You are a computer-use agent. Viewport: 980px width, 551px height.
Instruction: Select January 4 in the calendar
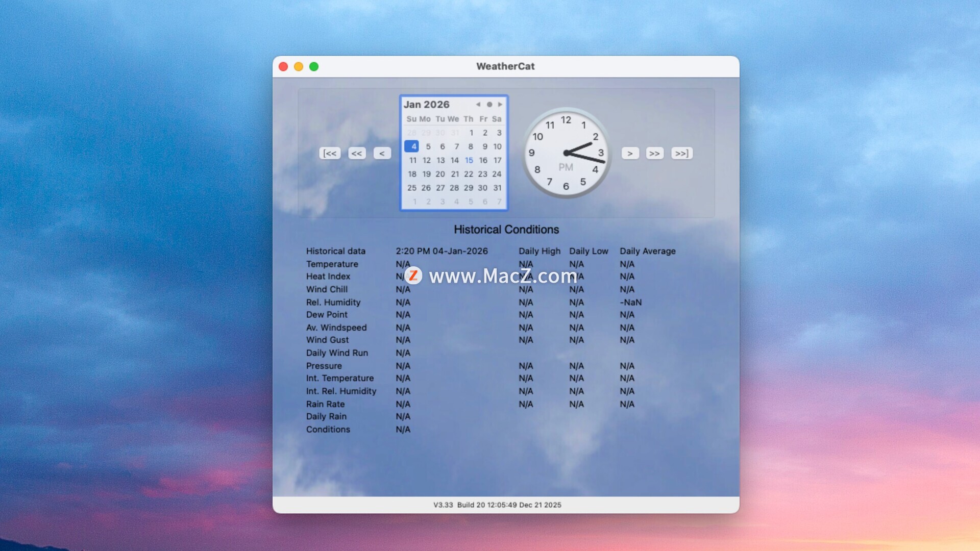412,146
